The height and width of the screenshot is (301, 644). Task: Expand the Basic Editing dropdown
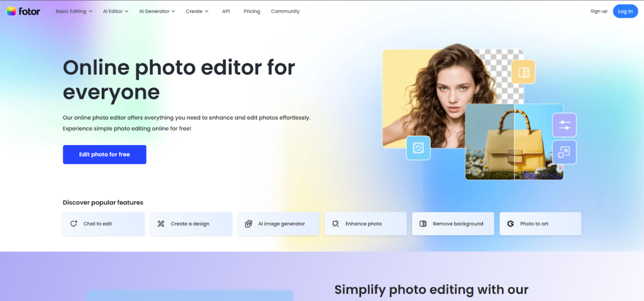(x=74, y=11)
